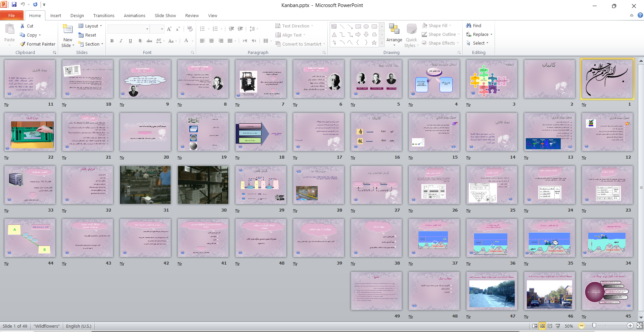The width and height of the screenshot is (644, 332).
Task: Click the Save icon in quick access toolbar
Action: [x=14, y=5]
